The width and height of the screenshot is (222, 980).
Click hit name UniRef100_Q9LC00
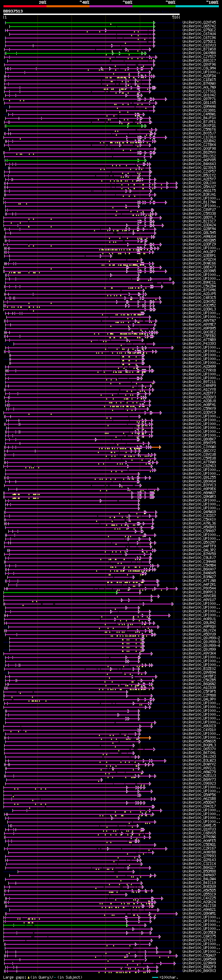[x=199, y=183]
